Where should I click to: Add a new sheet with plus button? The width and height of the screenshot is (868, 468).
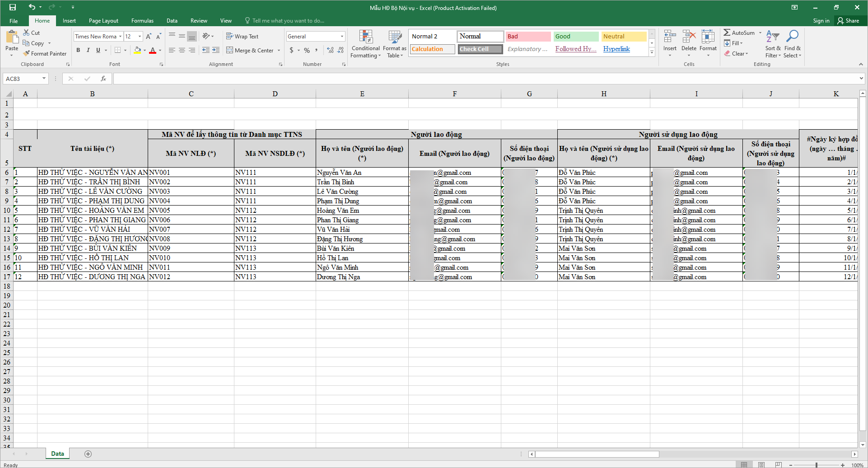(x=88, y=454)
